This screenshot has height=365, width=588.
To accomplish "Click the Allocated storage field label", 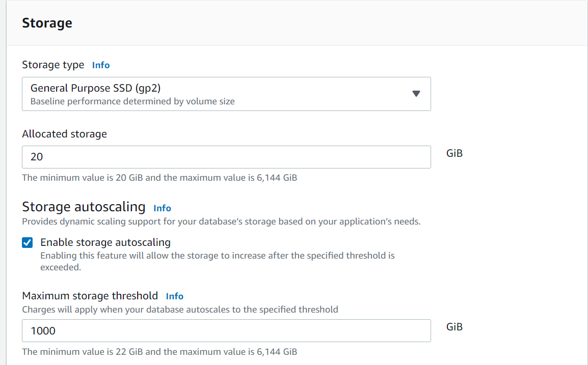I will click(64, 134).
